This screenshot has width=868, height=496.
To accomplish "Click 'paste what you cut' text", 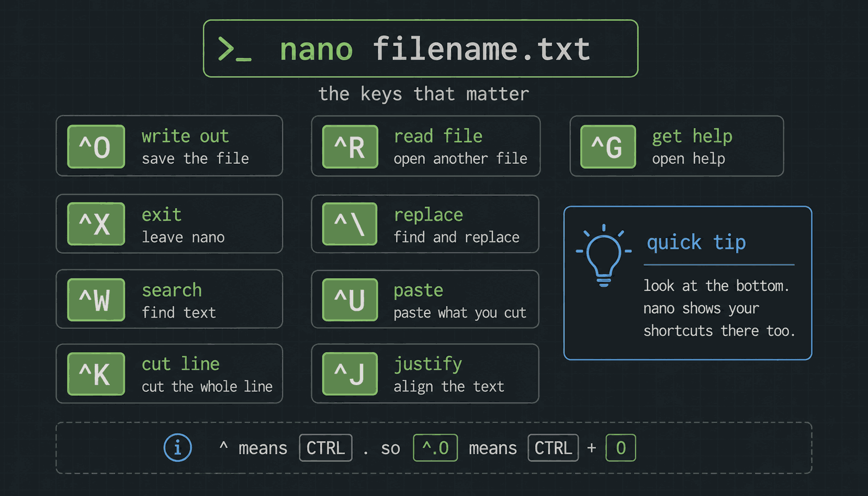I will pos(460,313).
